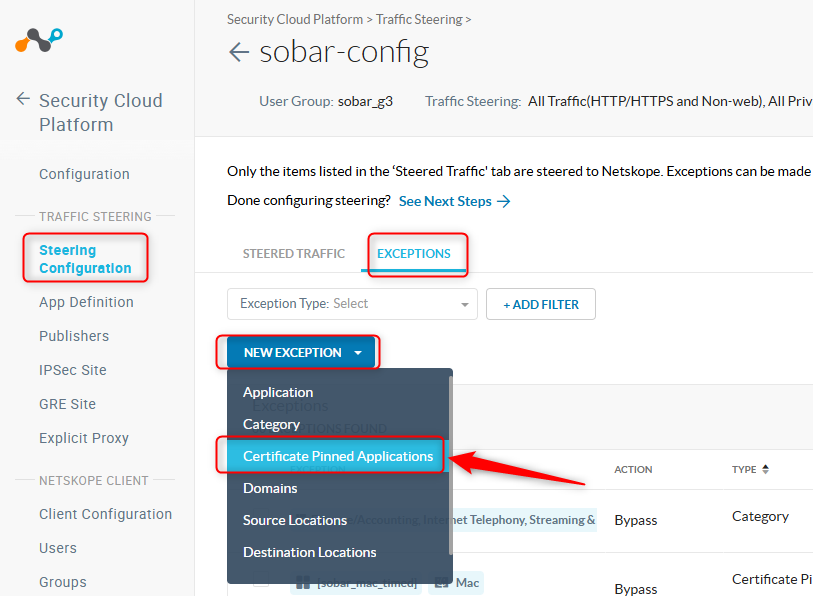This screenshot has width=813, height=596.
Task: Click the Netskope logo icon
Action: tap(39, 40)
